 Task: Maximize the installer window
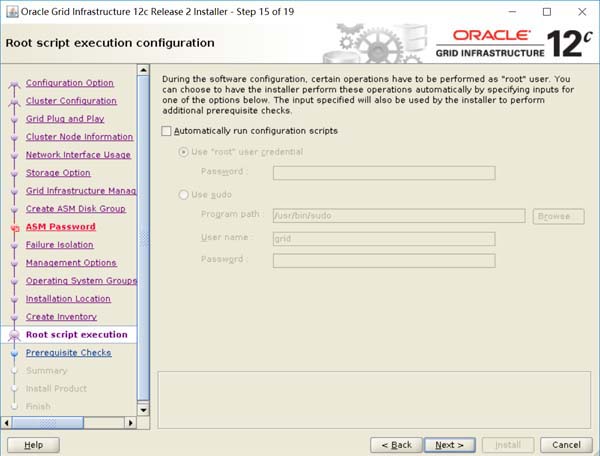pos(547,12)
